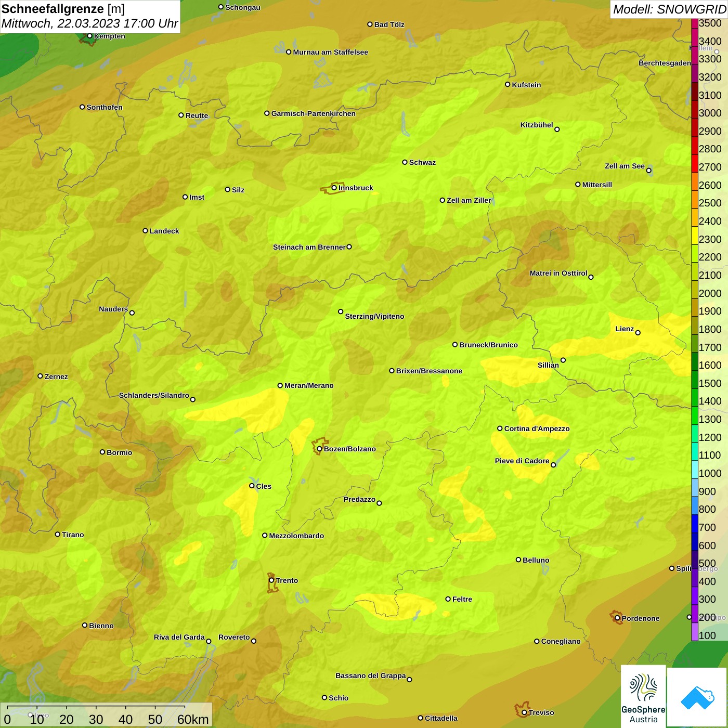Click the Kempten city marker circle
Image resolution: width=728 pixels, height=728 pixels.
(89, 36)
